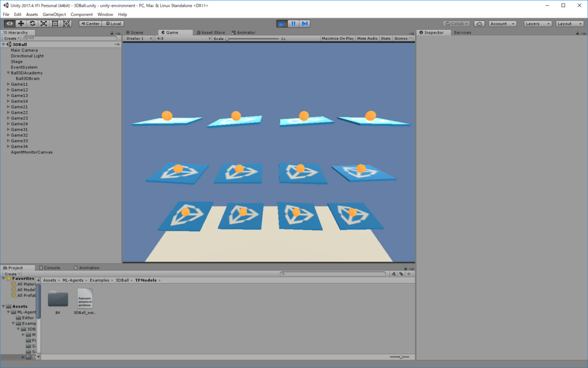Viewport: 588px width, 368px height.
Task: Open the Display 1 dropdown
Action: pos(139,38)
